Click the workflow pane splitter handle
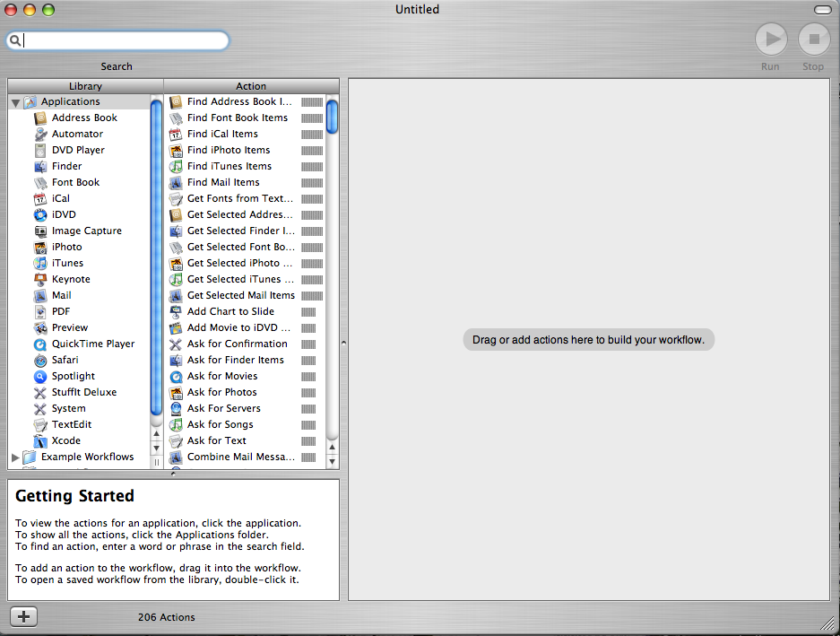 tap(343, 342)
